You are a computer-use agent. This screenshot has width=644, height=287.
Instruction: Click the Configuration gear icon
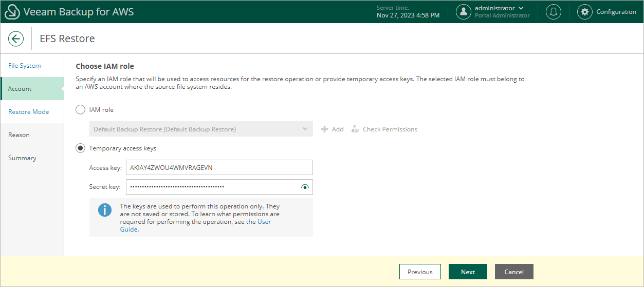584,12
